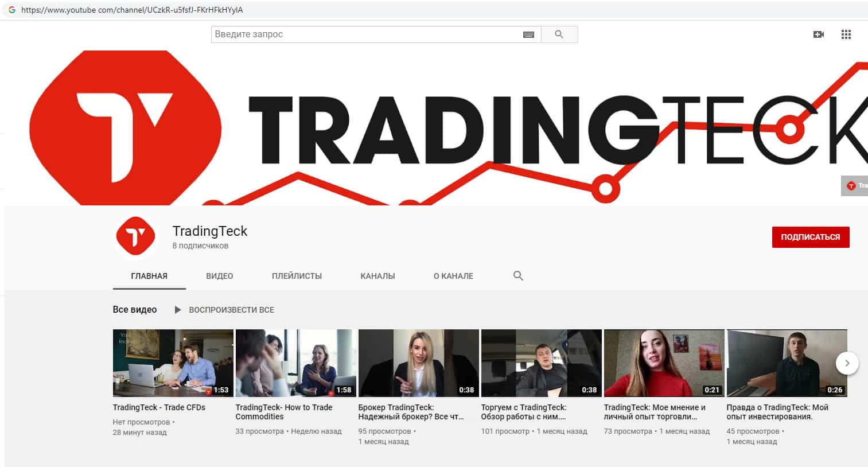Open the О канале tab
This screenshot has height=467, width=868.
453,276
